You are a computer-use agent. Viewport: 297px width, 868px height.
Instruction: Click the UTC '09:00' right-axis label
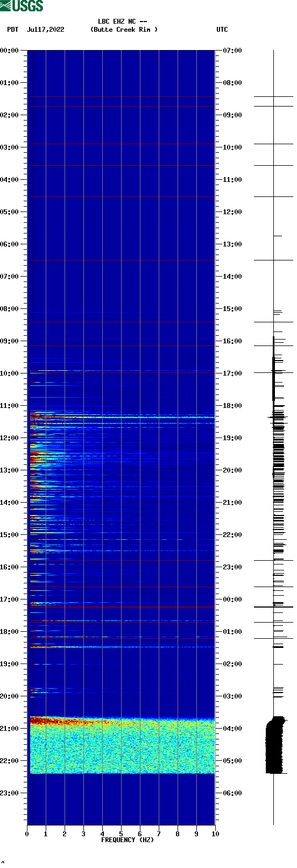(x=232, y=115)
